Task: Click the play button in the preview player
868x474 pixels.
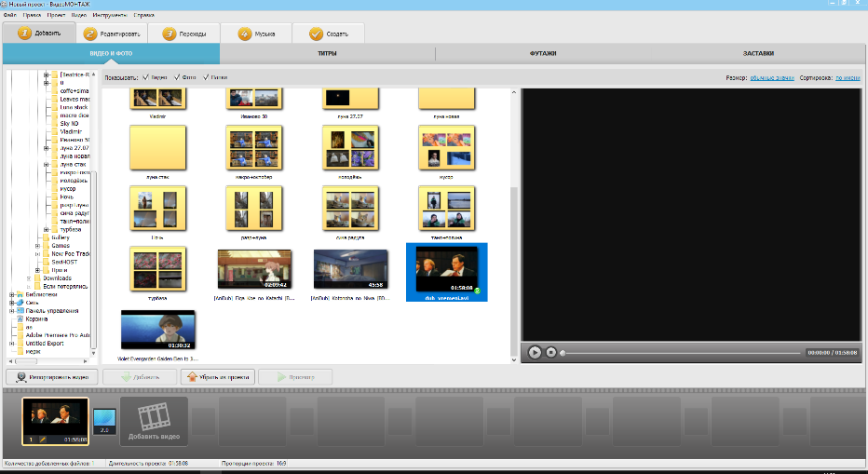Action: click(535, 352)
